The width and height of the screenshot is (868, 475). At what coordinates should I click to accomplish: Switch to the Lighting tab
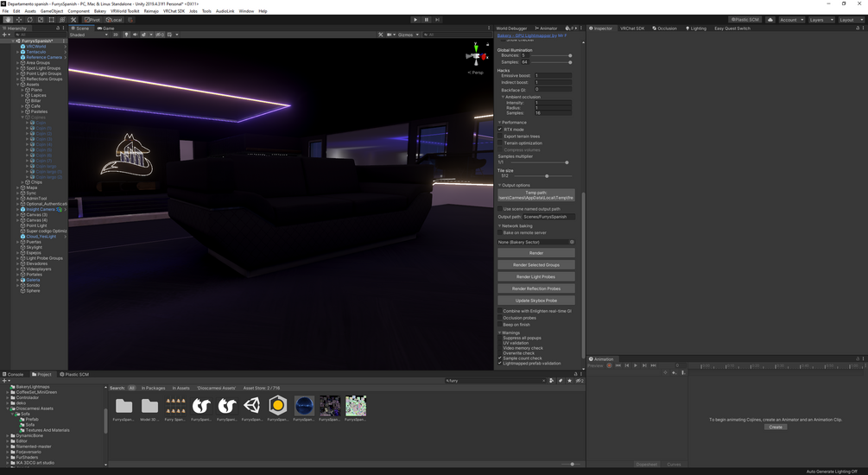[x=696, y=28]
